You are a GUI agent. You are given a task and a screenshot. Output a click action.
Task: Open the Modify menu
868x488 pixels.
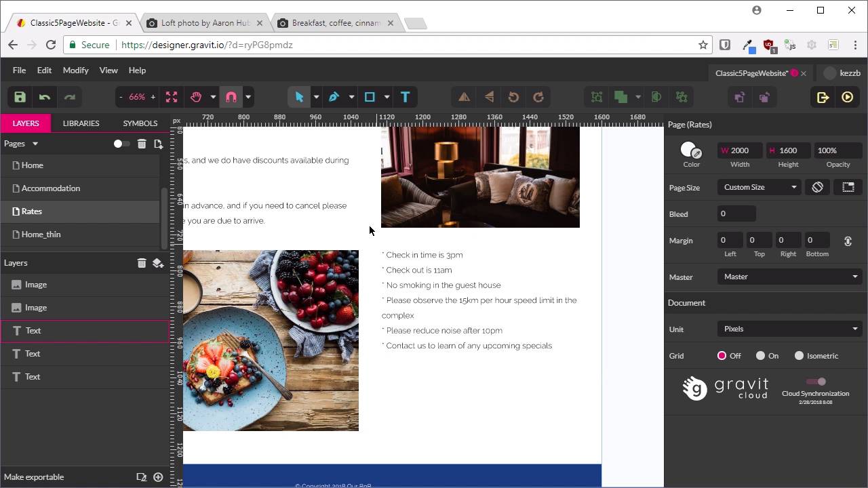75,70
